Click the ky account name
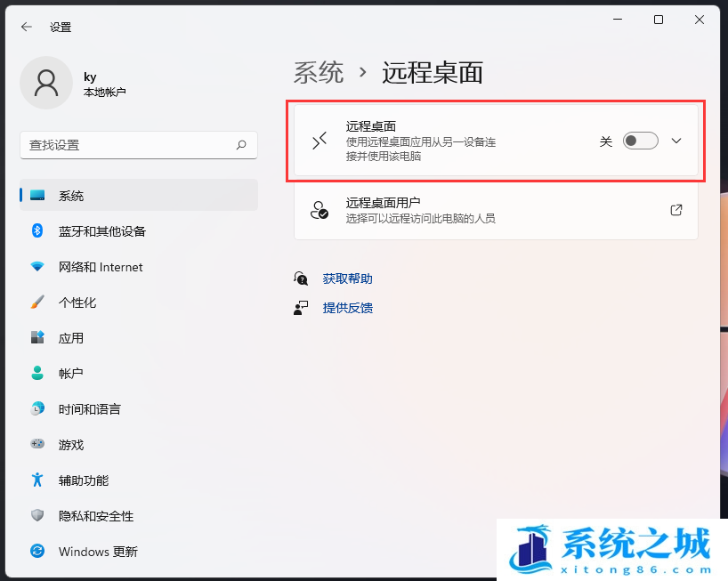The width and height of the screenshot is (728, 581). pos(90,77)
